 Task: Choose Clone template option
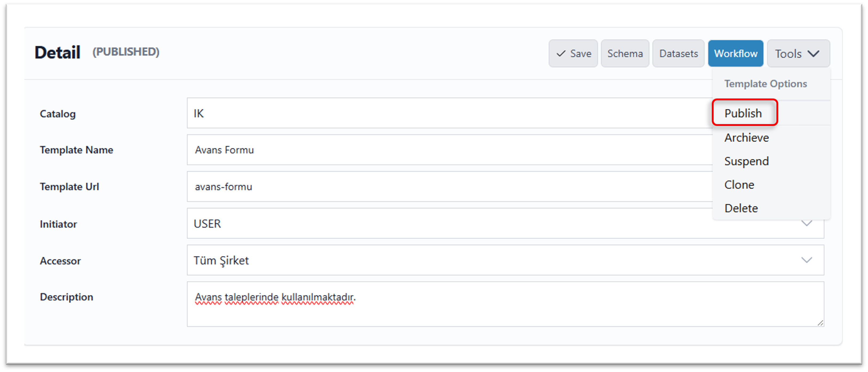[x=739, y=185]
